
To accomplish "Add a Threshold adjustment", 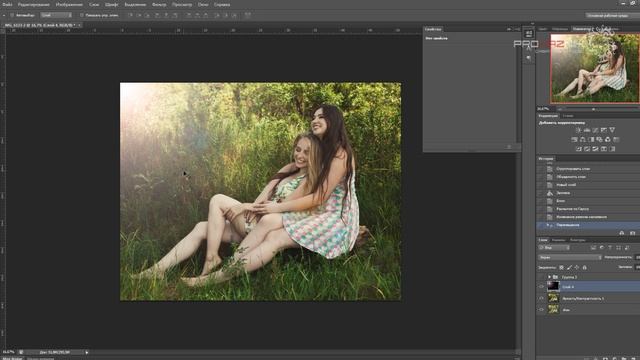I will 596,149.
